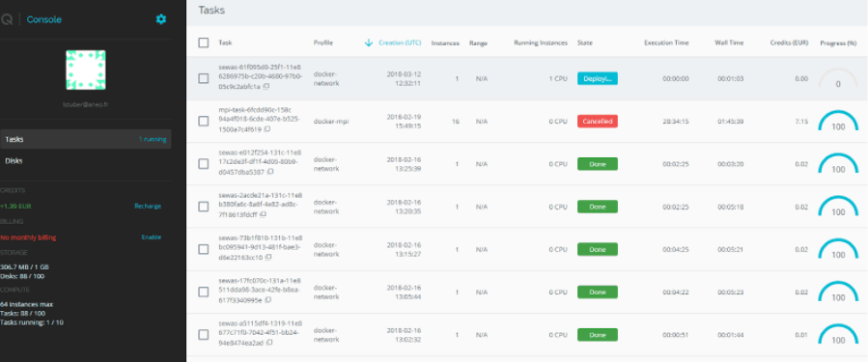
Task: Toggle the select-all tasks checkbox in header
Action: click(x=204, y=42)
